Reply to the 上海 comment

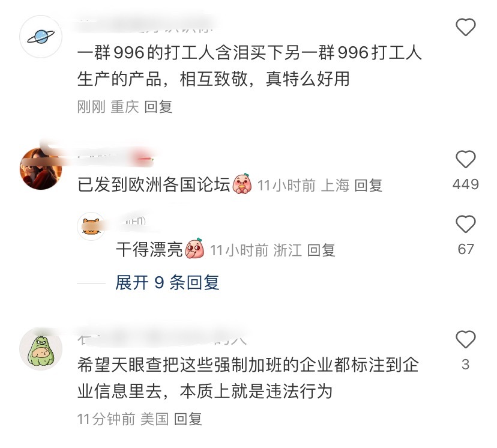pos(368,185)
